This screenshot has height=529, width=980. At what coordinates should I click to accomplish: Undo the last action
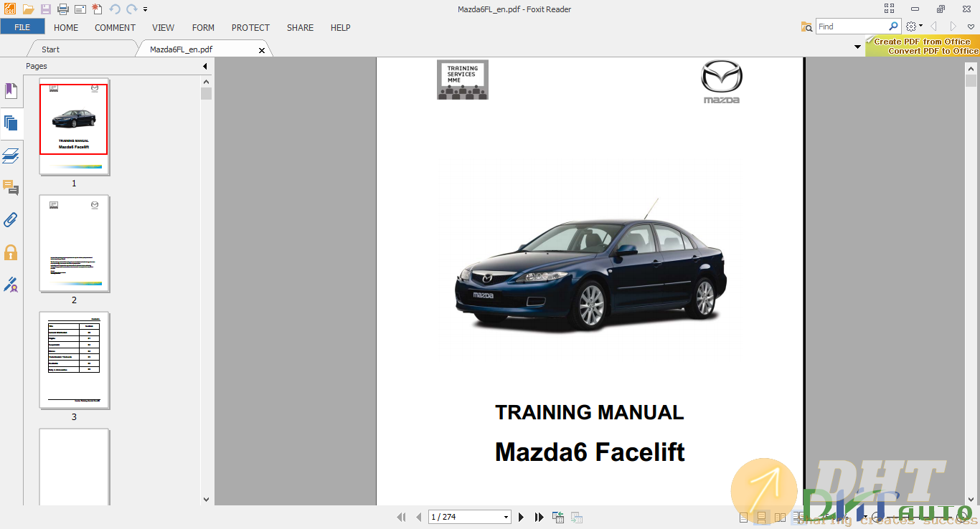115,9
